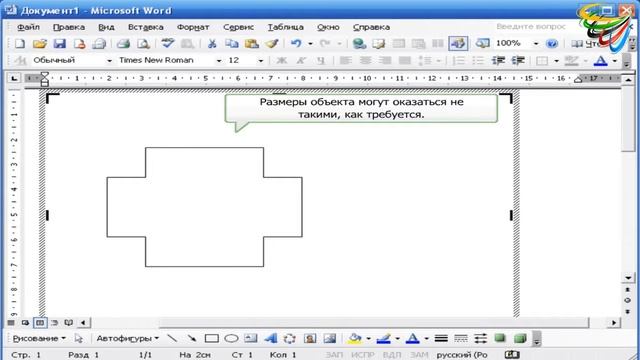Click the Copy icon
The image size is (640, 360).
coord(232,43)
